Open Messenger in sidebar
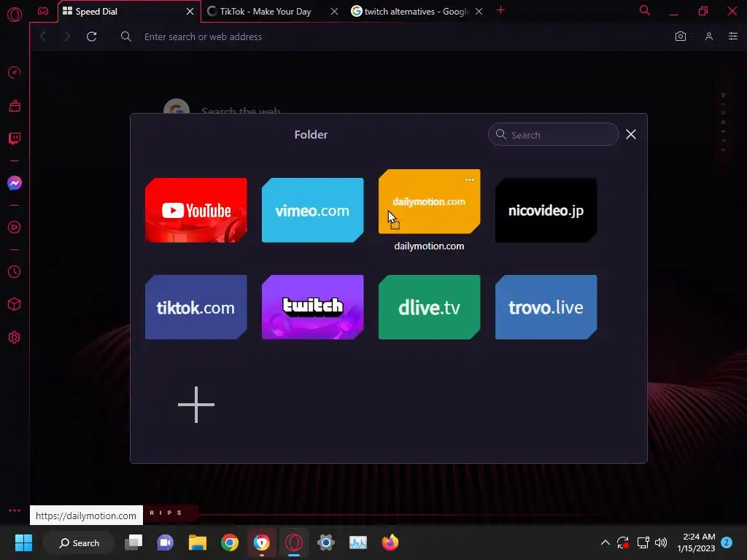 (15, 183)
